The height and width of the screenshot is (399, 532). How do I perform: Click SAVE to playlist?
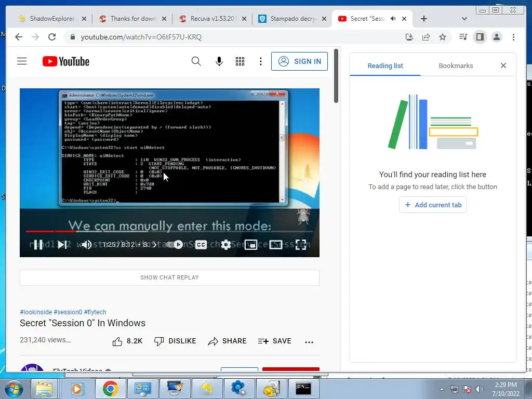click(x=274, y=341)
